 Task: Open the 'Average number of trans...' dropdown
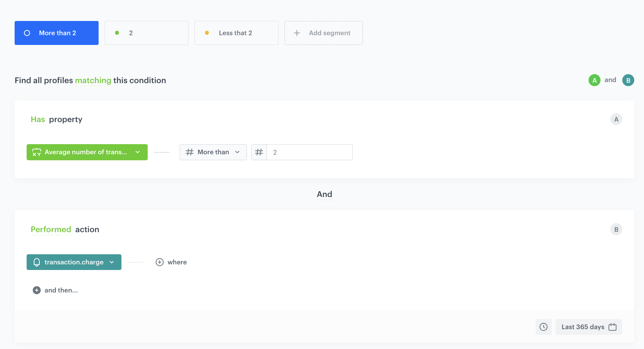[87, 152]
